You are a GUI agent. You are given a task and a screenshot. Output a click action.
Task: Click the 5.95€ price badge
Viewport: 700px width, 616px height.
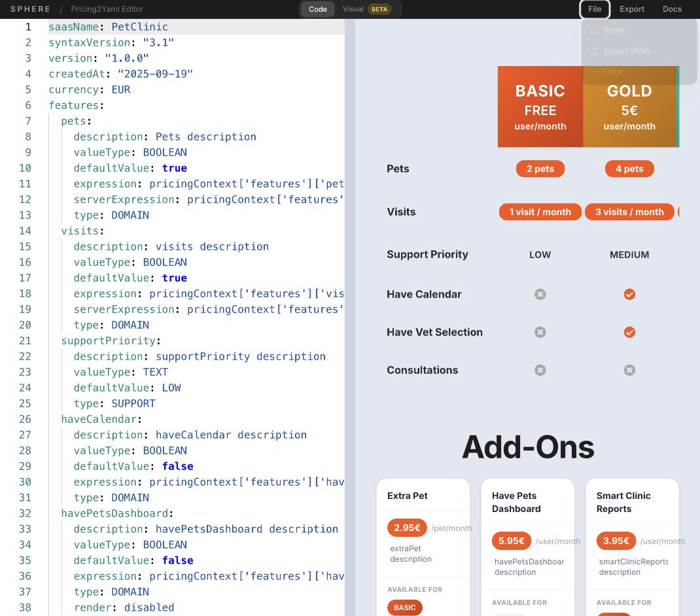pos(511,541)
